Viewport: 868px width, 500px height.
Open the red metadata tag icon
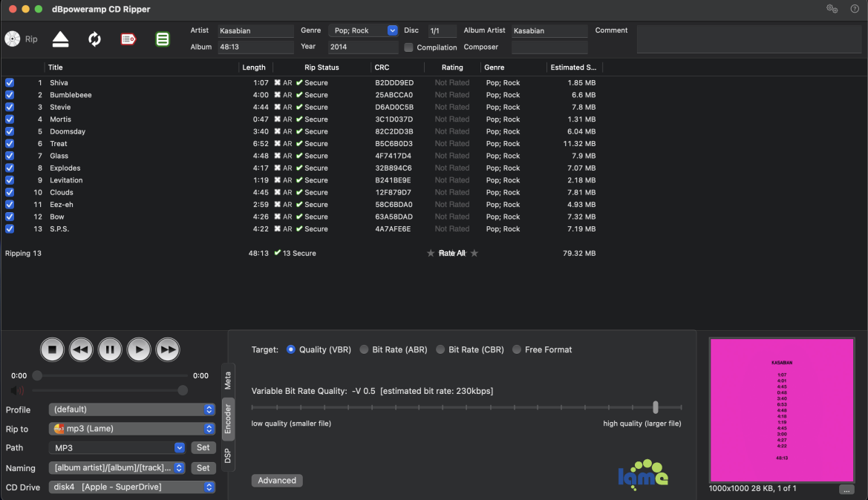tap(128, 39)
